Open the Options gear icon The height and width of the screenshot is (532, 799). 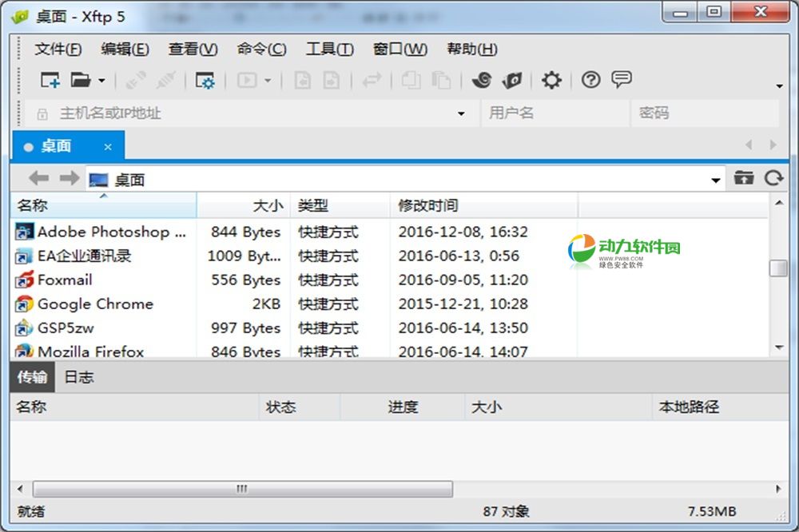(551, 80)
